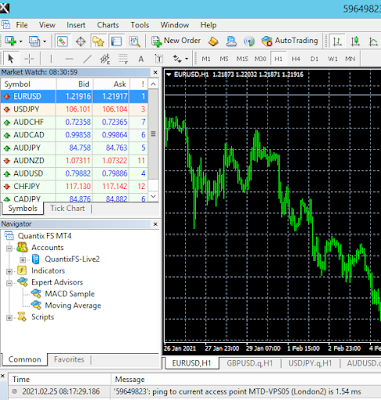381x400 pixels.
Task: Toggle the Navigator panel star-folder icon
Action: click(98, 41)
